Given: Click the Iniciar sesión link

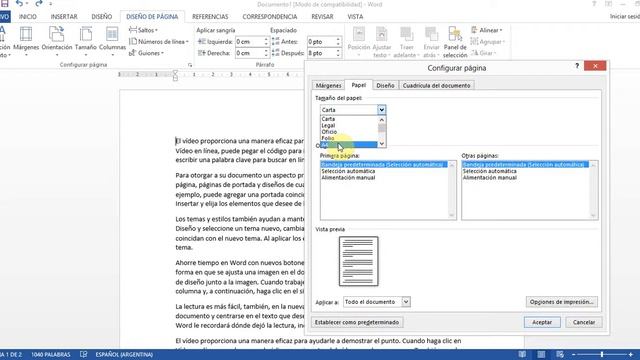Looking at the screenshot, I should click(x=624, y=17).
